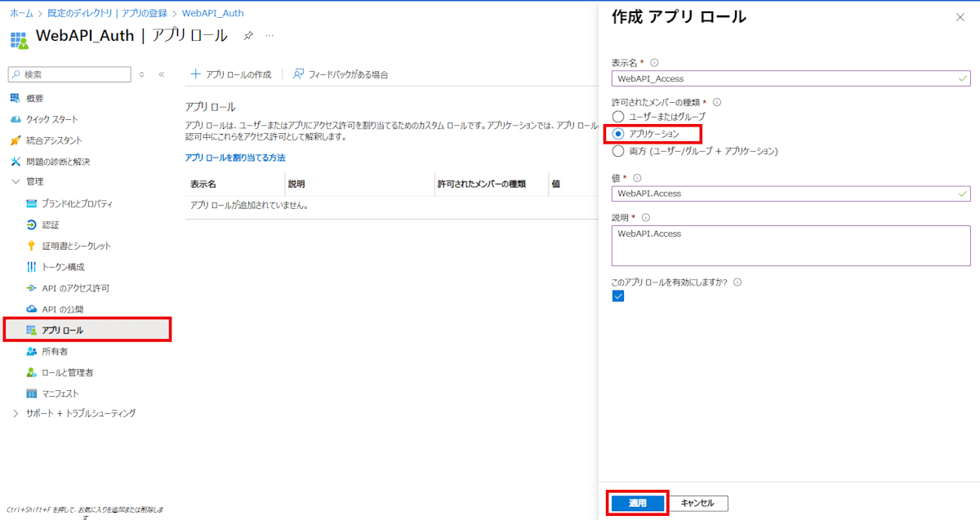Click the Expose an API (API の公開) cloud icon
The image size is (980, 520).
[32, 309]
